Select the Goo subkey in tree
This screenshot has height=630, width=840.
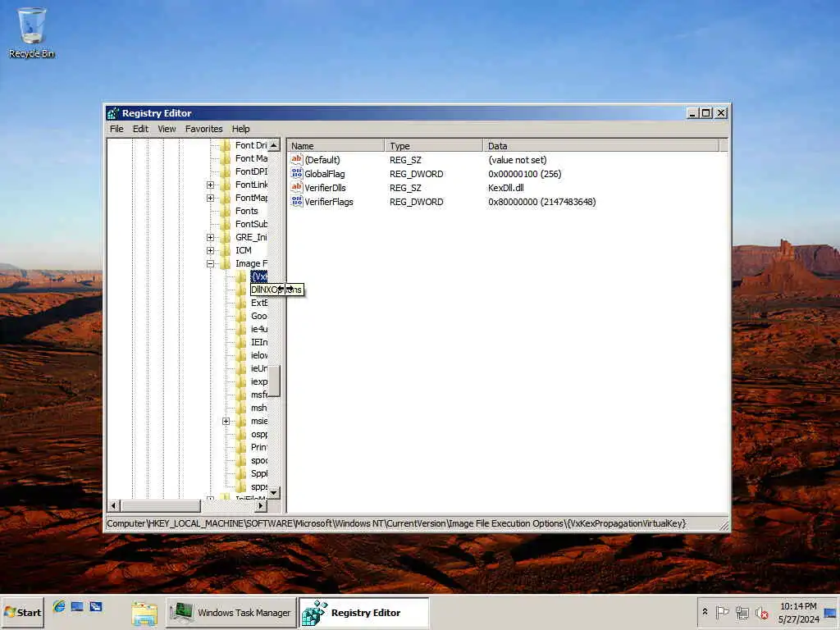pyautogui.click(x=258, y=316)
